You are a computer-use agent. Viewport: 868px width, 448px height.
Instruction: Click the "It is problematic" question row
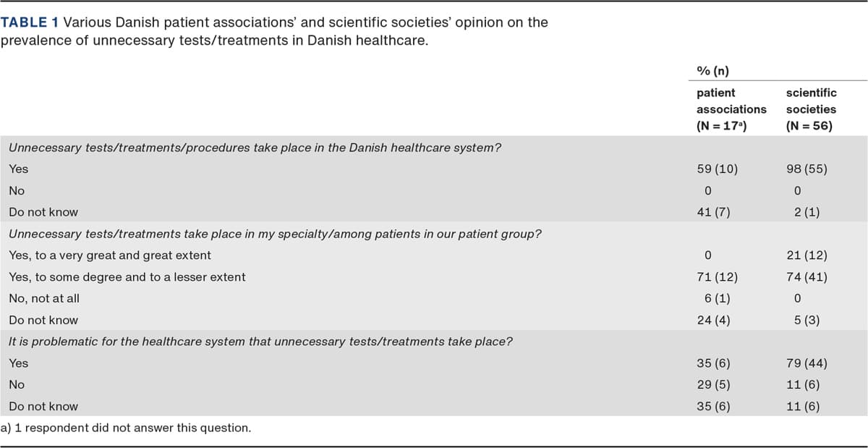click(260, 342)
